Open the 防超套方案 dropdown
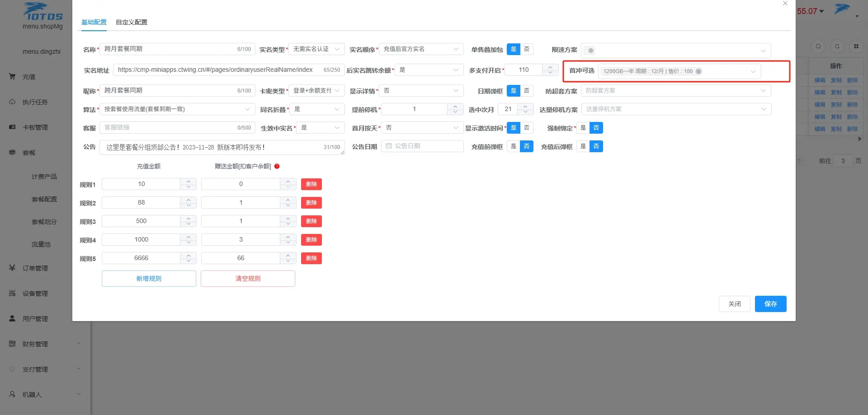Viewport: 868px width, 415px height. (676, 90)
